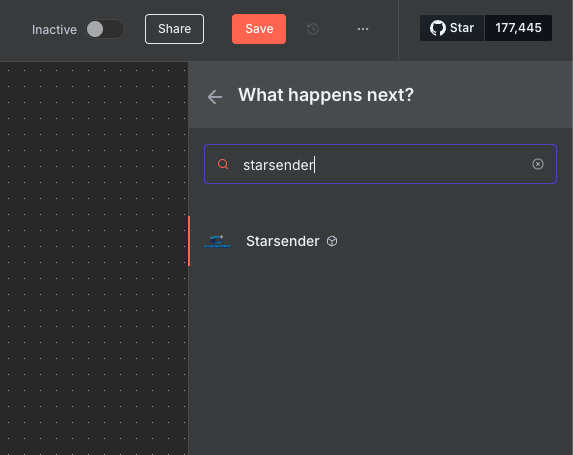Open the three-dots more options menu
This screenshot has width=573, height=455.
point(363,29)
